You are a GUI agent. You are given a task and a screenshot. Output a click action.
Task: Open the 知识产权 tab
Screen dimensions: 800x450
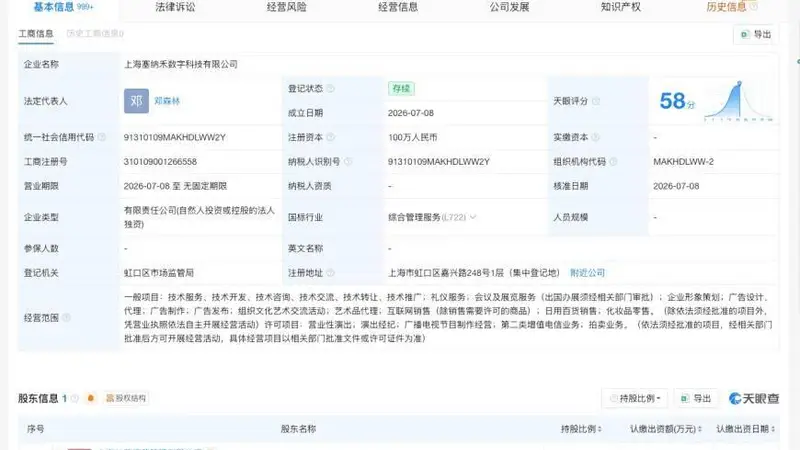coord(620,7)
